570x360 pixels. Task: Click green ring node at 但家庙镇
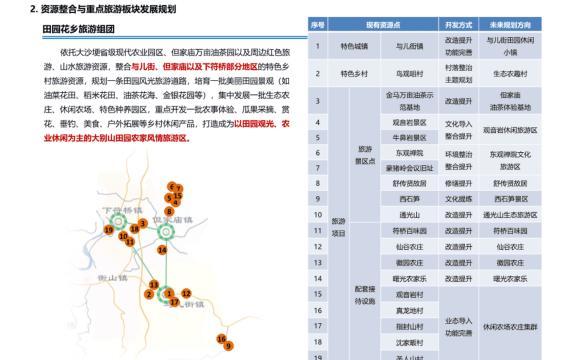pyautogui.click(x=166, y=231)
